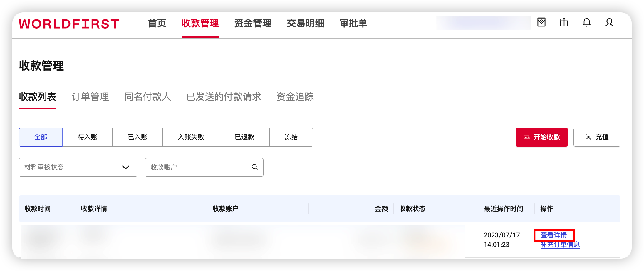Click the 补充订单信息 link
Image resolution: width=644 pixels, height=271 pixels.
[x=560, y=245]
